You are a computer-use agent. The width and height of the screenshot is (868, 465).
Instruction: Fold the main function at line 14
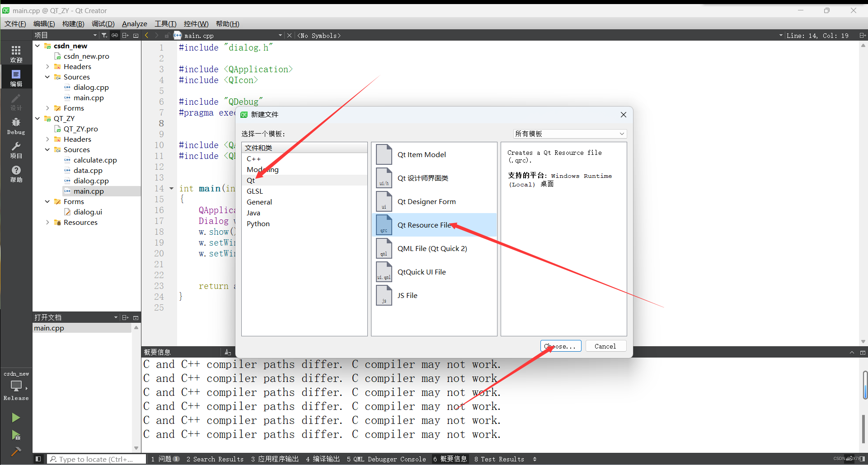point(172,188)
